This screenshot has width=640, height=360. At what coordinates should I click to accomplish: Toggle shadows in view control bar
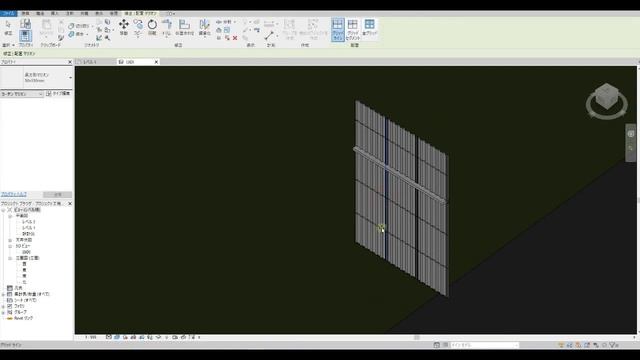coord(133,337)
